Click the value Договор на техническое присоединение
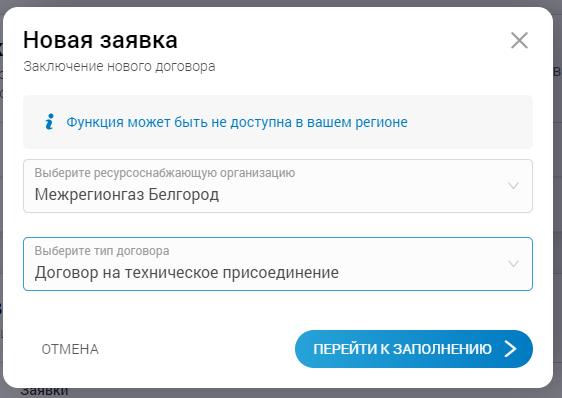Image resolution: width=562 pixels, height=398 pixels. [x=186, y=273]
